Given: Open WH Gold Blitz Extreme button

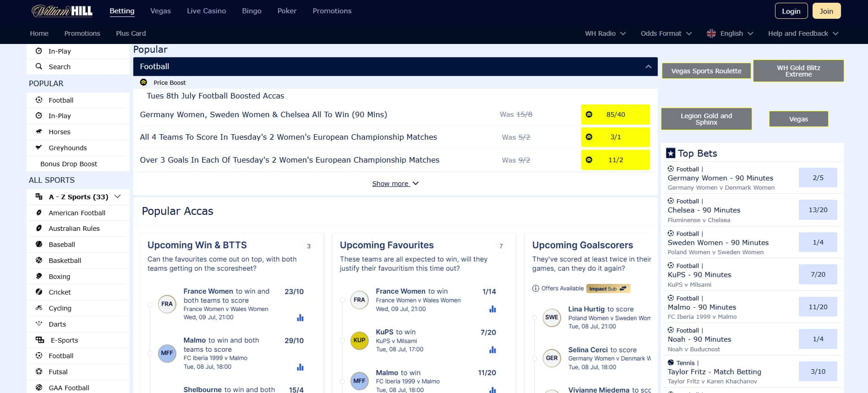Looking at the screenshot, I should tap(798, 71).
